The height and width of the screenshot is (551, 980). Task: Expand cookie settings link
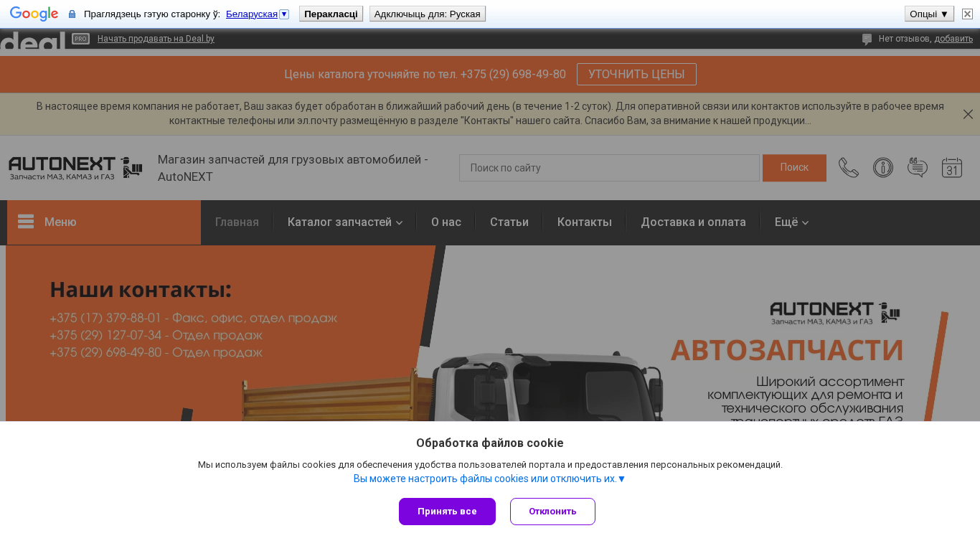[489, 479]
